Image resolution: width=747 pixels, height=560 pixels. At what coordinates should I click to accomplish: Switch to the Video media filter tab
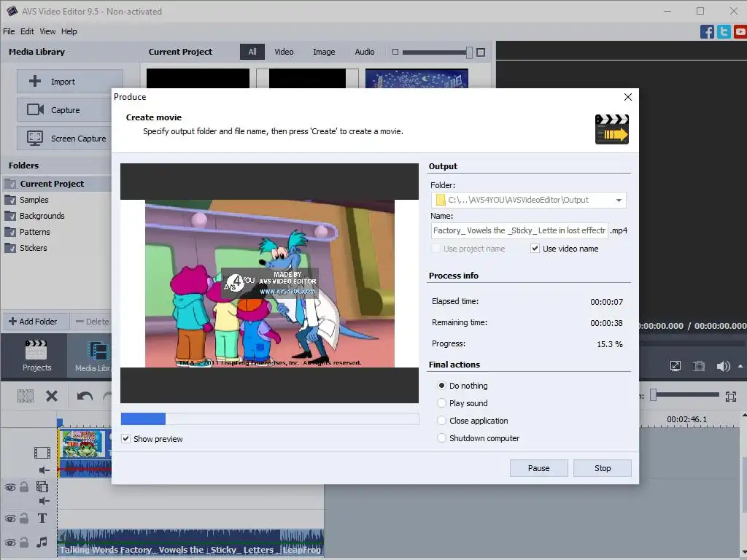coord(284,52)
